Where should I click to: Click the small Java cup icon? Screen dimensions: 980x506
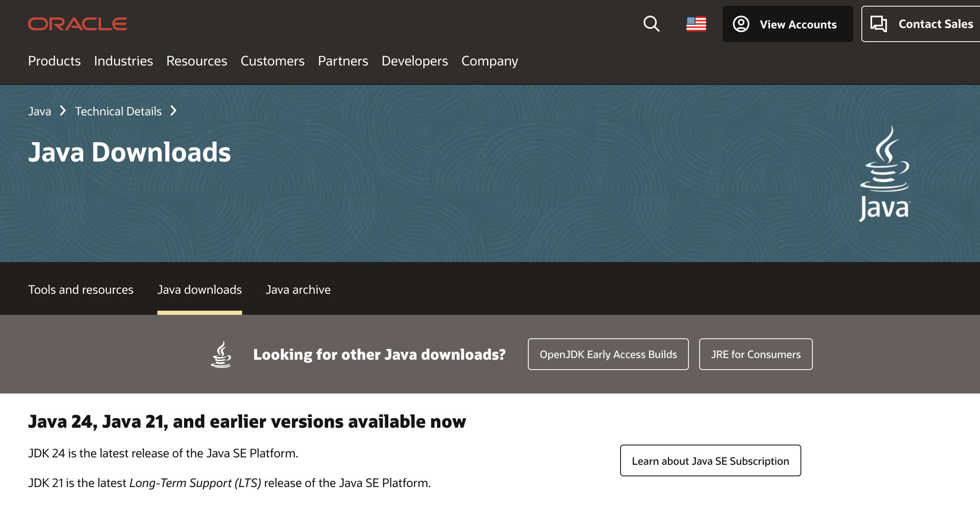click(x=221, y=354)
